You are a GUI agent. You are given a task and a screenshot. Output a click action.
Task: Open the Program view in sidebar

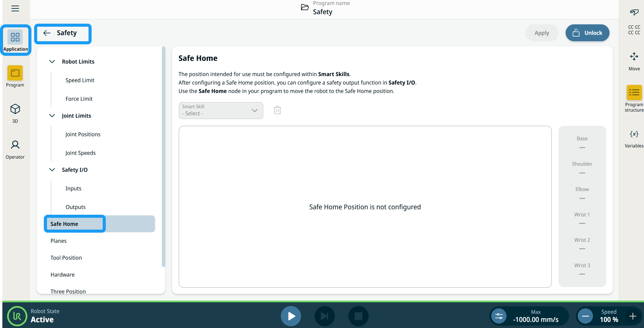(x=15, y=76)
